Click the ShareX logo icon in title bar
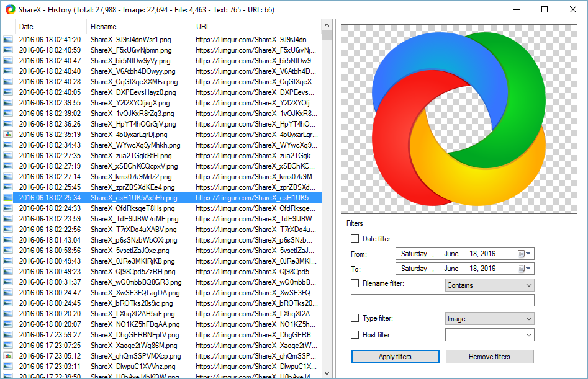The image size is (588, 379). [x=10, y=9]
